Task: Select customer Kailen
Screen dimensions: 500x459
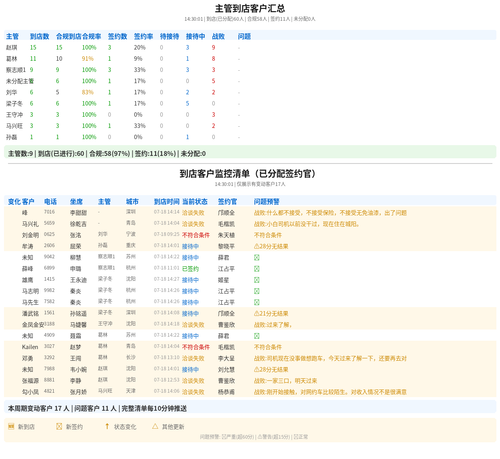Action: [30, 347]
